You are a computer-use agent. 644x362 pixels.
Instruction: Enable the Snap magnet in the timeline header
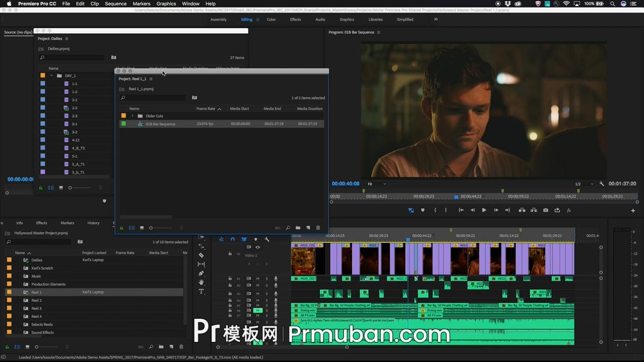tap(232, 239)
